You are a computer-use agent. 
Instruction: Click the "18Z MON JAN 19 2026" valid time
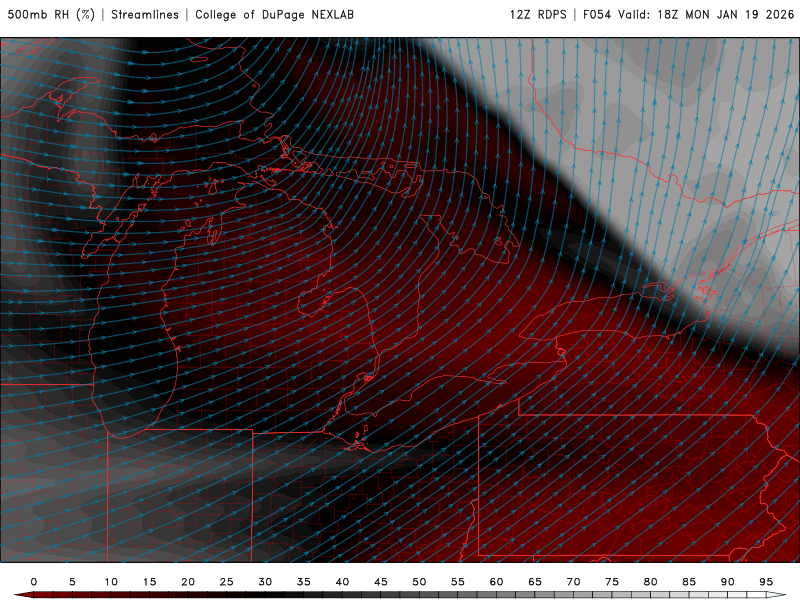pyautogui.click(x=726, y=14)
